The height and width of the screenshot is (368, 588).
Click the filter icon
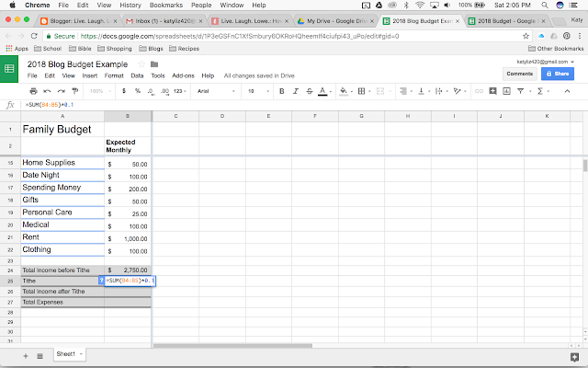[521, 91]
